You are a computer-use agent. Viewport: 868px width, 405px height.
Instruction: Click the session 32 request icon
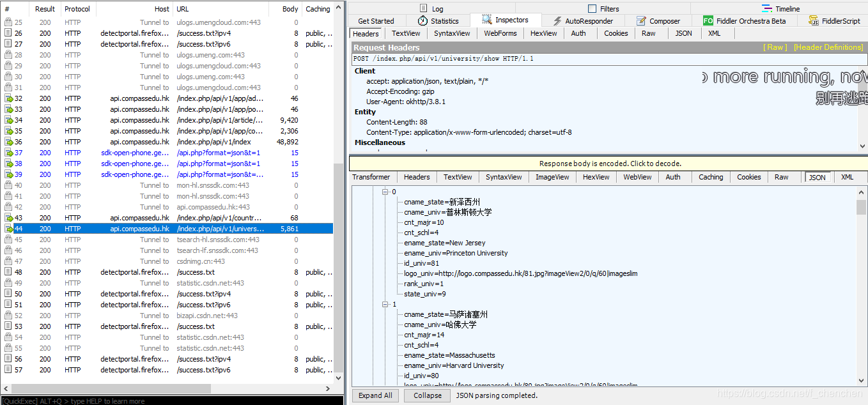point(9,98)
